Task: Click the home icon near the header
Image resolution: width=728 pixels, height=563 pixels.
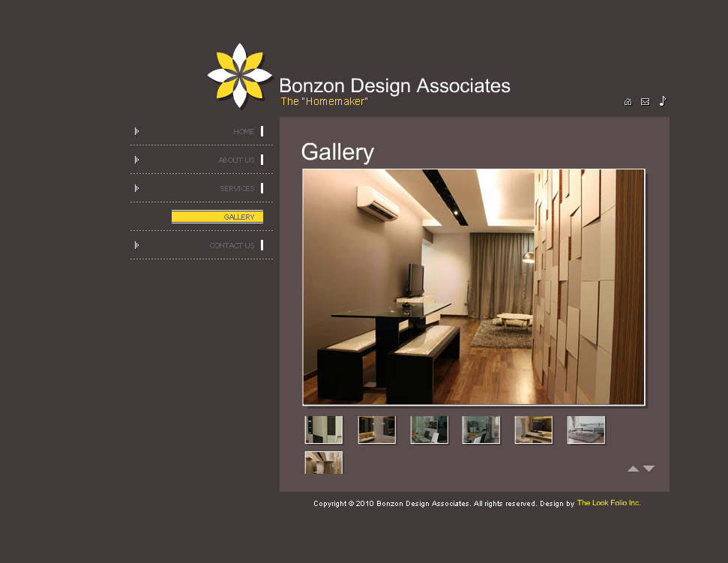Action: click(x=628, y=102)
